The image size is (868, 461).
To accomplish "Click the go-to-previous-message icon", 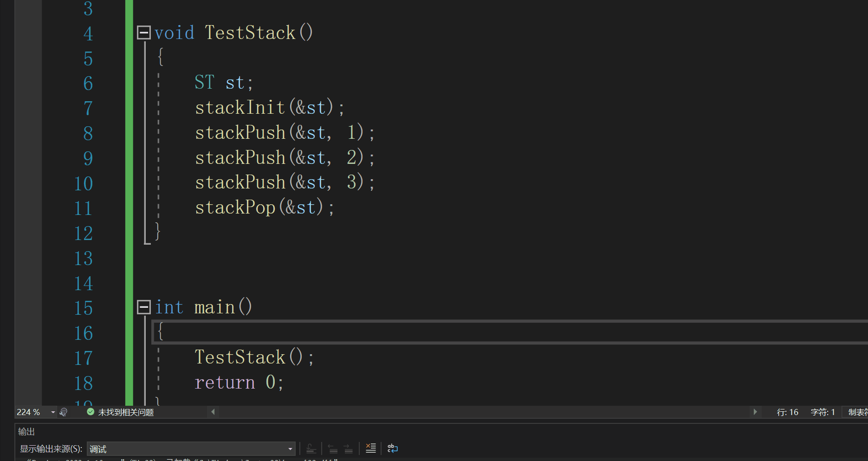I will tap(333, 448).
